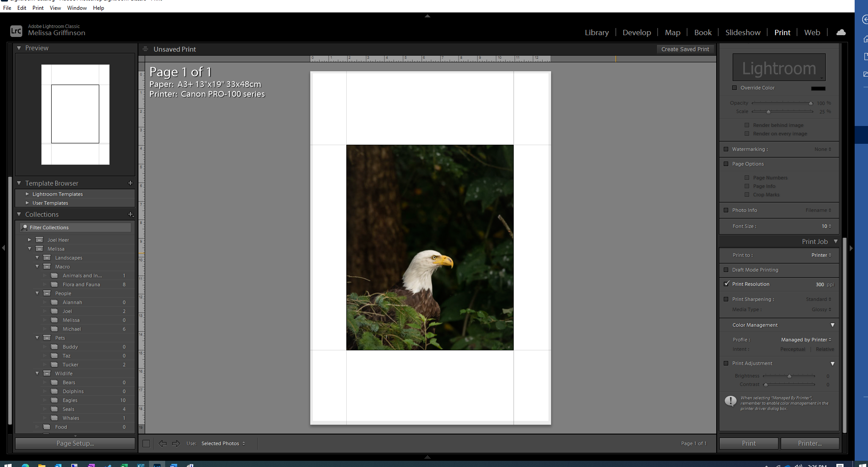Go to previous page with left arrow
The height and width of the screenshot is (467, 868).
162,443
